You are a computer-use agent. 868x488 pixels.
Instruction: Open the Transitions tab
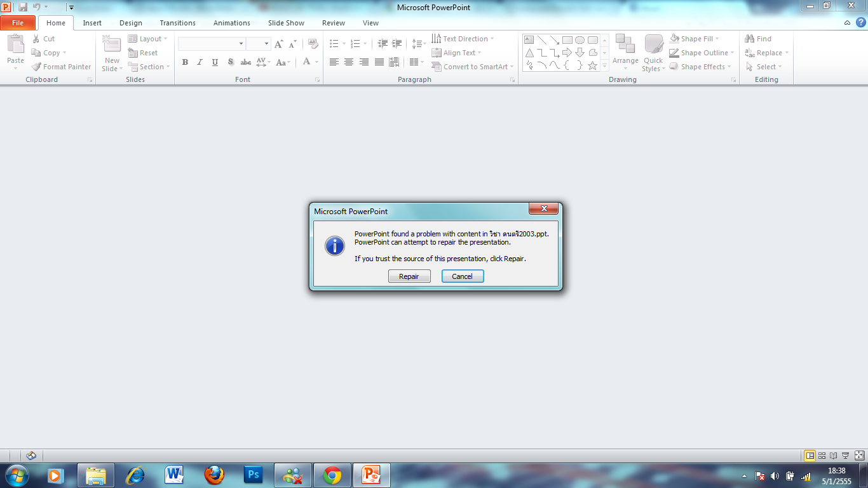pyautogui.click(x=178, y=23)
